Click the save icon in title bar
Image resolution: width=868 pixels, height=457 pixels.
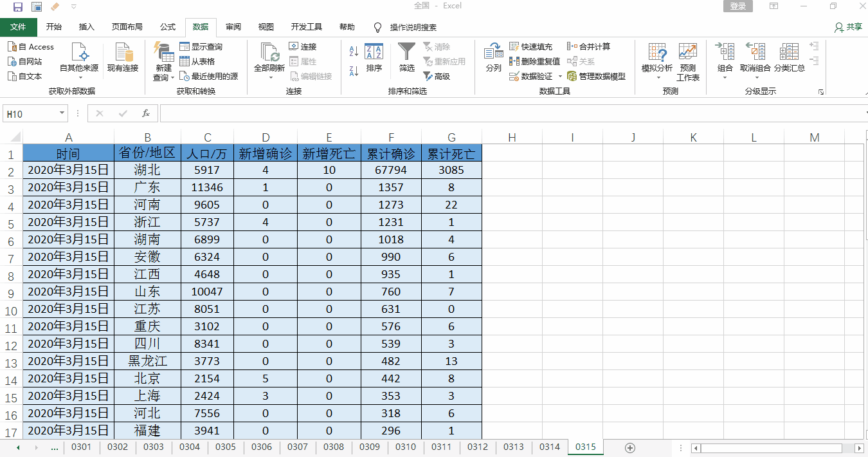pos(17,6)
